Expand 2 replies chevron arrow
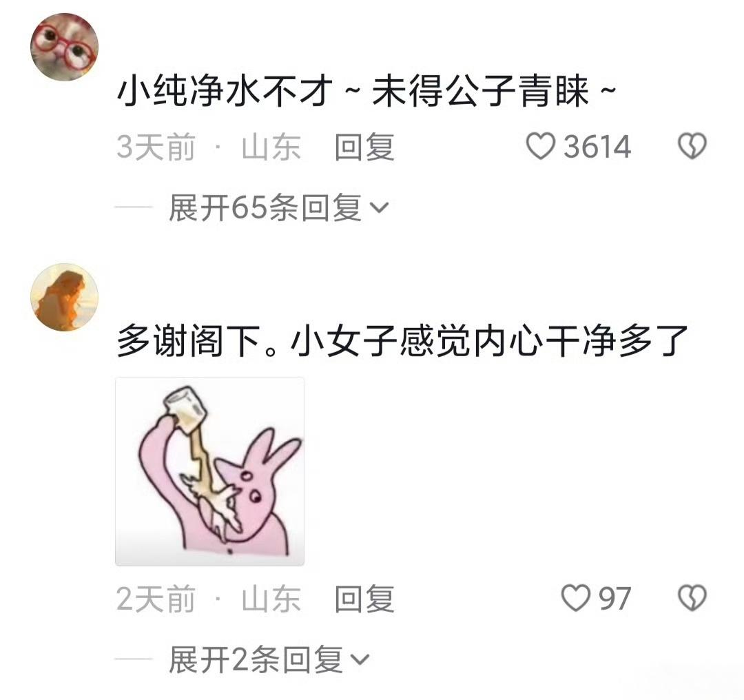 coord(359,659)
